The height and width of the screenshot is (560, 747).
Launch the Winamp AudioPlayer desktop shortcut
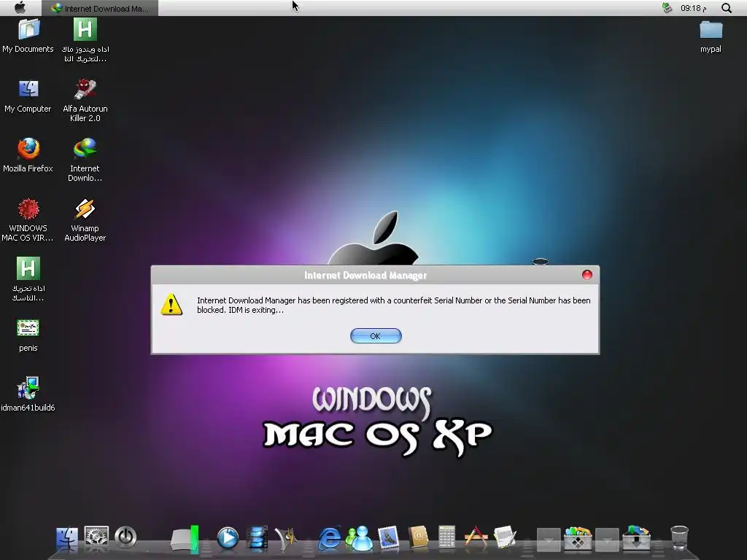(x=85, y=219)
